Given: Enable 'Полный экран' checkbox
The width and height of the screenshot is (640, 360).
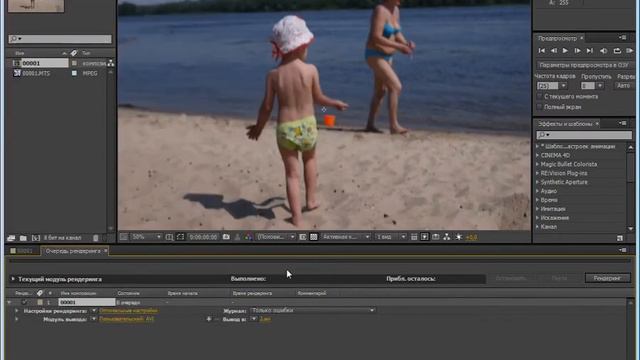Looking at the screenshot, I should (539, 107).
